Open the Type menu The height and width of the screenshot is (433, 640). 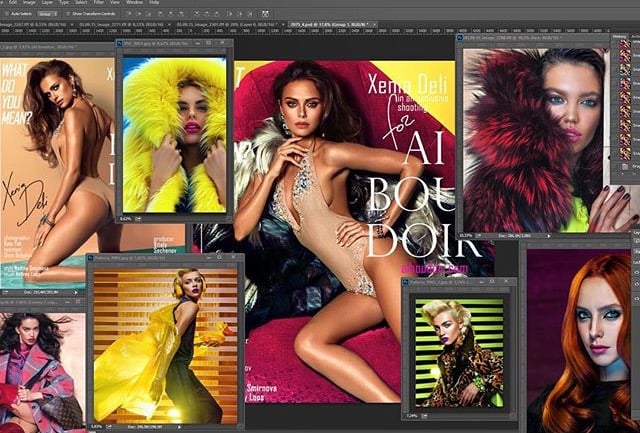click(64, 2)
